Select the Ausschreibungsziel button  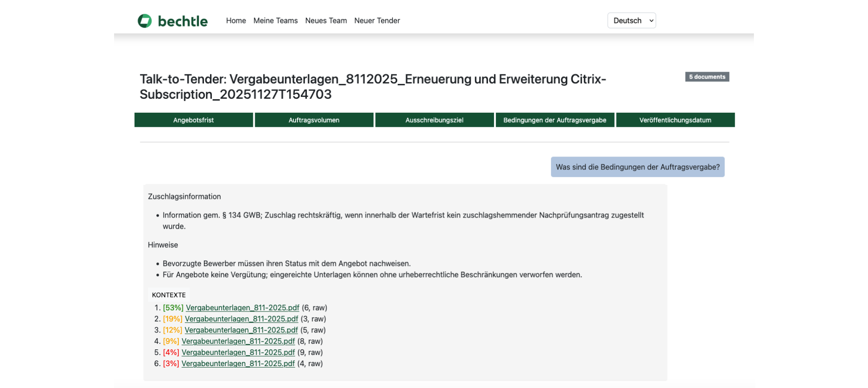434,120
